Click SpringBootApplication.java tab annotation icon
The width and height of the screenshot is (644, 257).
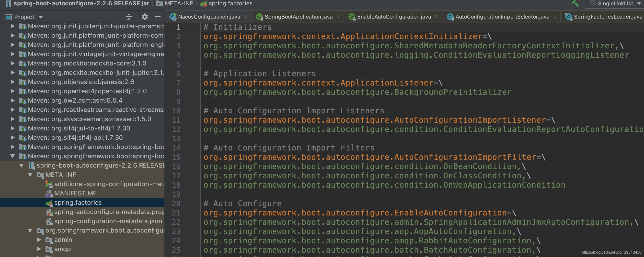coord(259,17)
